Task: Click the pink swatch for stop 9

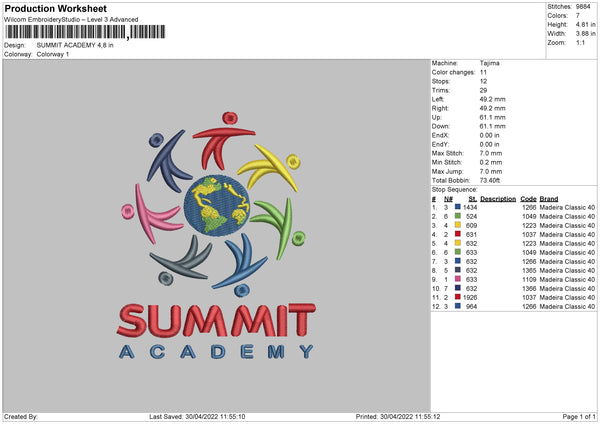Action: tap(458, 279)
